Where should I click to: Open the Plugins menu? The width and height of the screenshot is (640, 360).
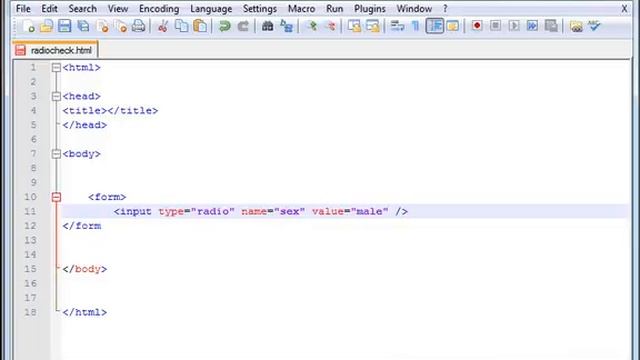click(x=370, y=9)
